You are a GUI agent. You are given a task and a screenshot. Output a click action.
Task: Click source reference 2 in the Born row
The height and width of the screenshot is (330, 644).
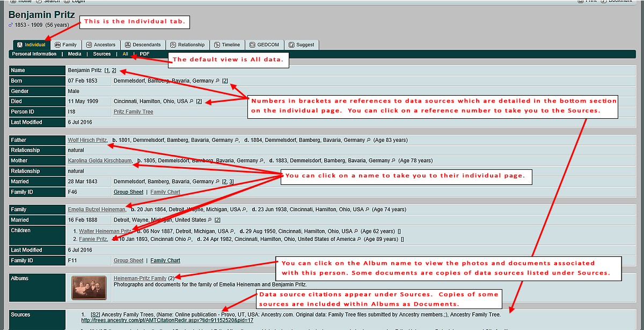(x=225, y=81)
